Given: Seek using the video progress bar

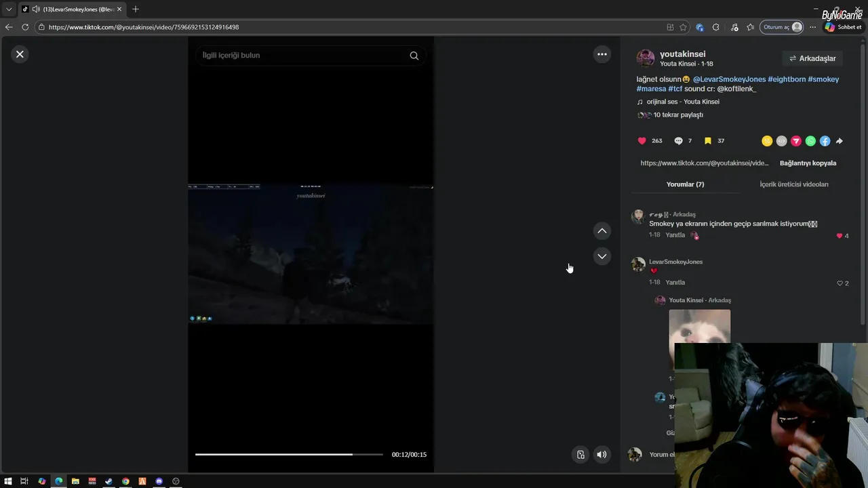Looking at the screenshot, I should [289, 454].
